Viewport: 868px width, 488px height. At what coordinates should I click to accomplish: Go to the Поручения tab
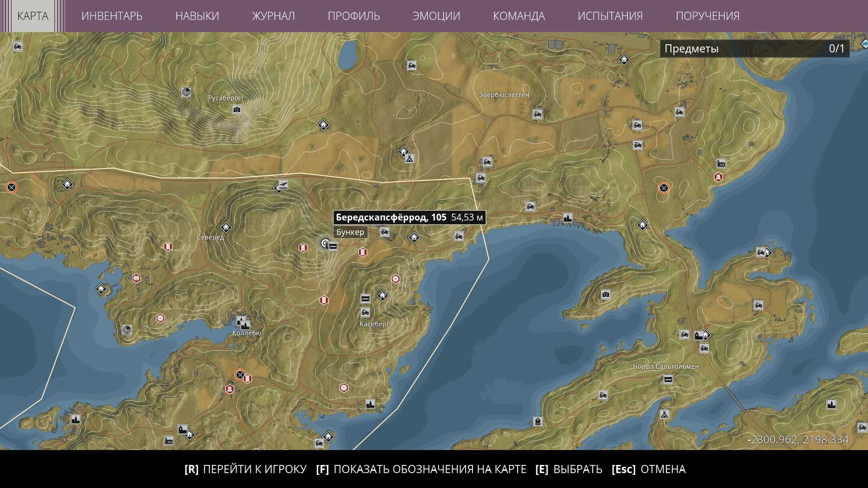click(x=707, y=16)
